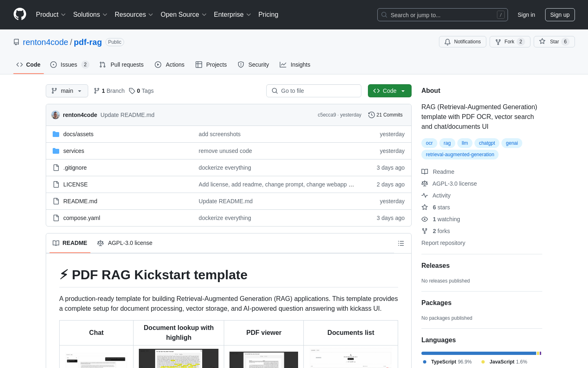The height and width of the screenshot is (368, 588).
Task: Click the Sign up button
Action: (560, 15)
